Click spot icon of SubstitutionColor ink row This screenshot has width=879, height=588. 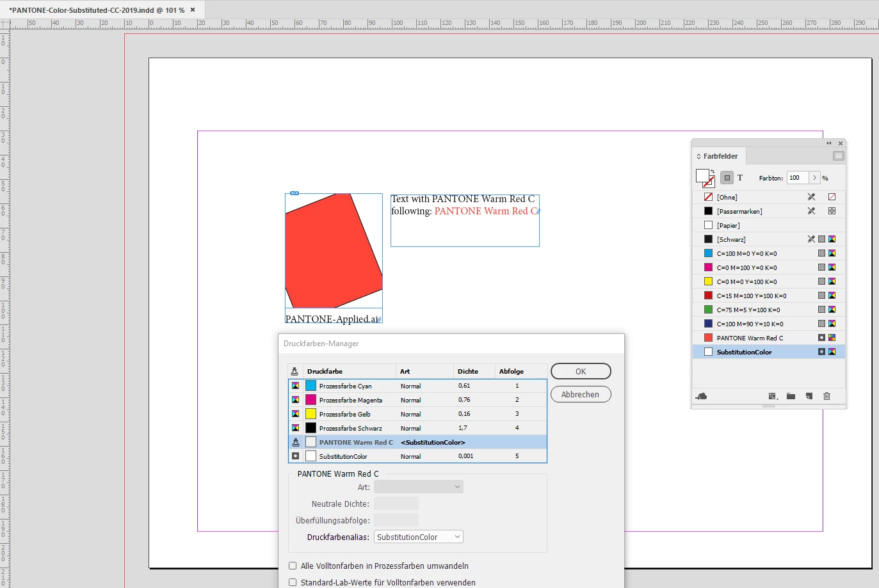295,456
